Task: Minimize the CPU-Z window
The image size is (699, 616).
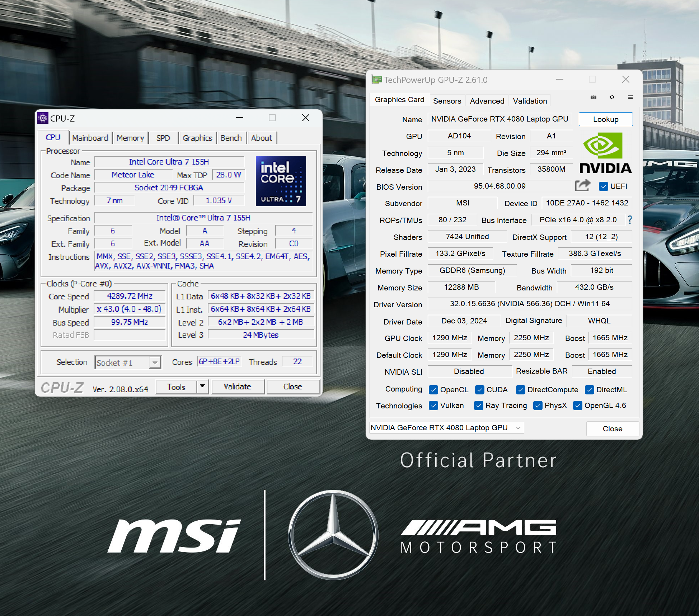Action: tap(240, 118)
